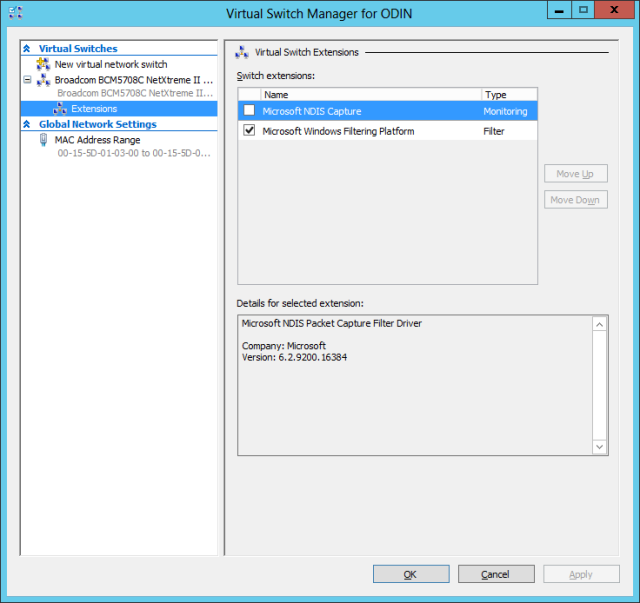The height and width of the screenshot is (603, 640).
Task: Uncheck Microsoft Windows Filtering Platform checkbox
Action: point(249,130)
